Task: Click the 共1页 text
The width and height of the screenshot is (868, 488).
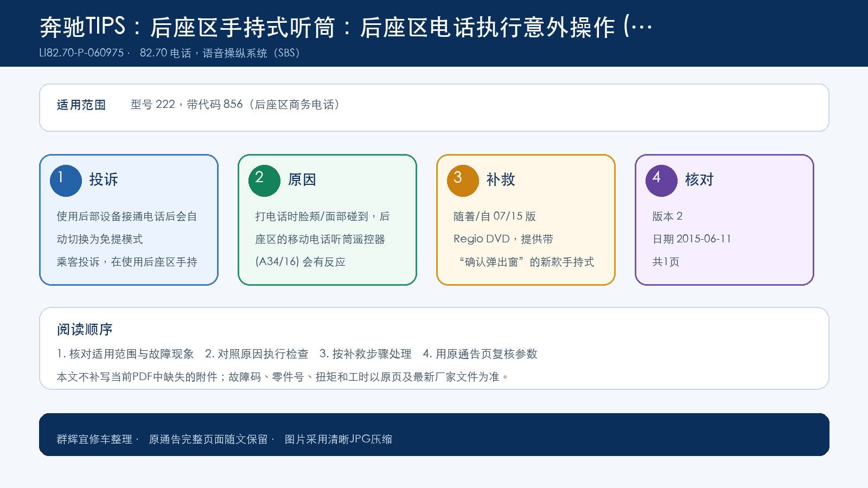Action: pyautogui.click(x=666, y=262)
